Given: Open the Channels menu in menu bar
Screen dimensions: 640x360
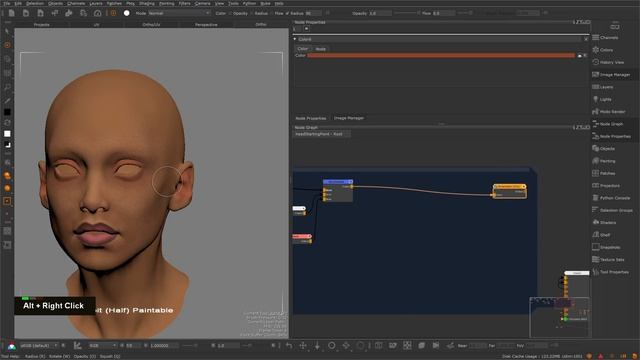Looking at the screenshot, I should coord(76,3).
